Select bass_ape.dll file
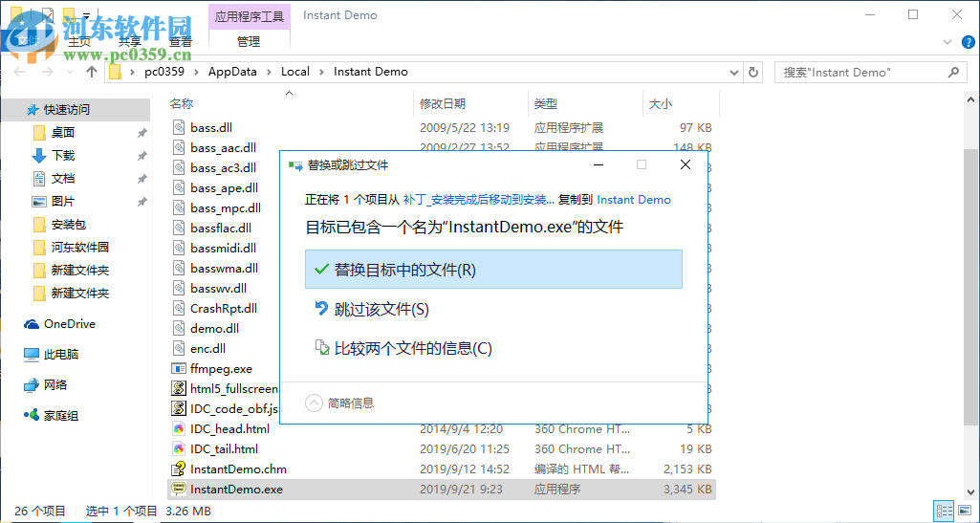 pos(224,188)
